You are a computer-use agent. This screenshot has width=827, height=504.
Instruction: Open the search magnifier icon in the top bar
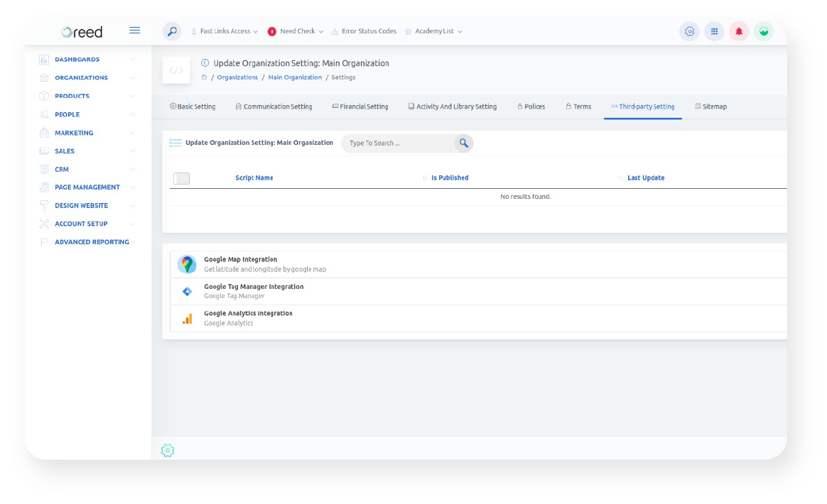(x=172, y=32)
